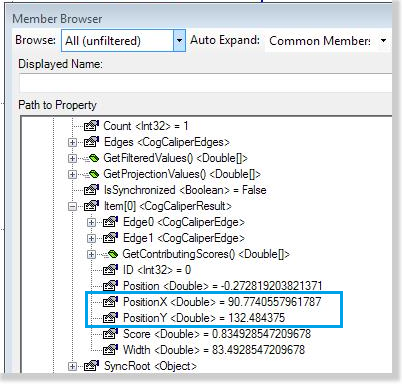Click the property icon beside SyncRoot

tap(91, 366)
